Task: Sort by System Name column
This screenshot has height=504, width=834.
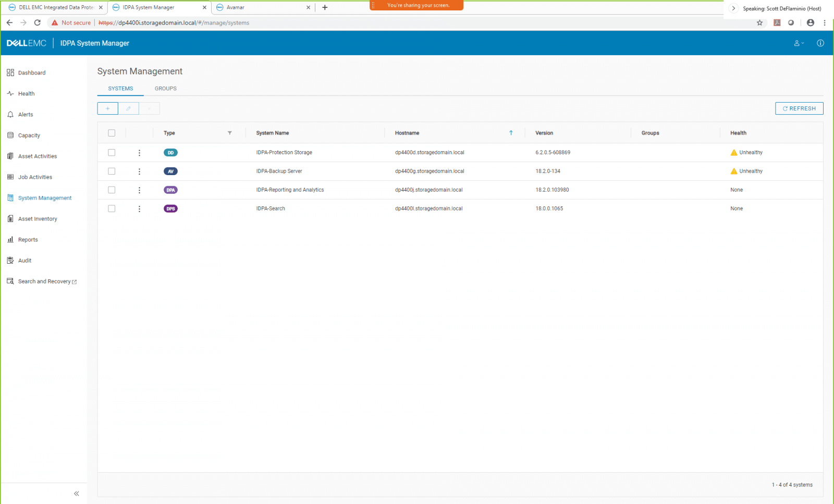Action: click(273, 133)
